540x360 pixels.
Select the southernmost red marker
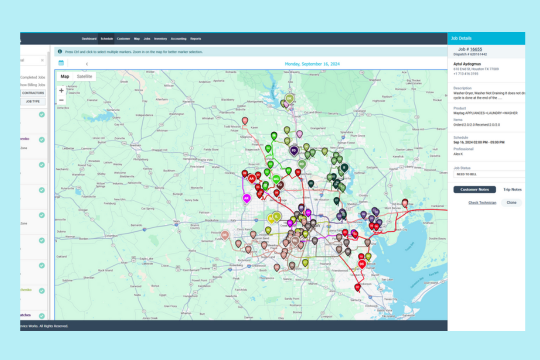[x=357, y=287]
